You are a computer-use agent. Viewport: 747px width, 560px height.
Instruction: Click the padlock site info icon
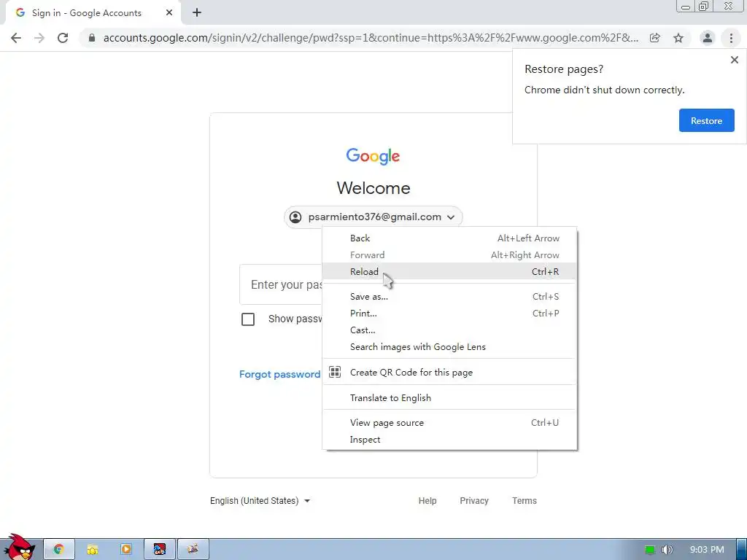click(92, 38)
